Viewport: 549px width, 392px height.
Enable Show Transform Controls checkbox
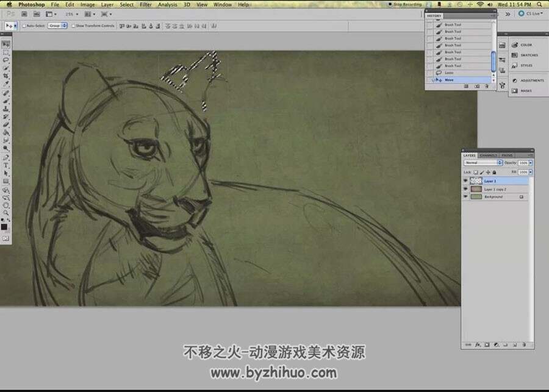(73, 26)
